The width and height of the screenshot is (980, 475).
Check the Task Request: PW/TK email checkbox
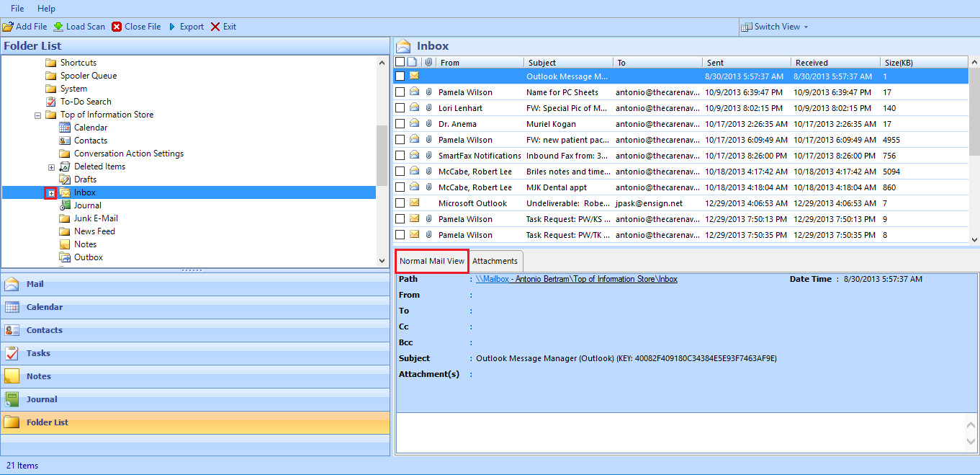[x=400, y=235]
